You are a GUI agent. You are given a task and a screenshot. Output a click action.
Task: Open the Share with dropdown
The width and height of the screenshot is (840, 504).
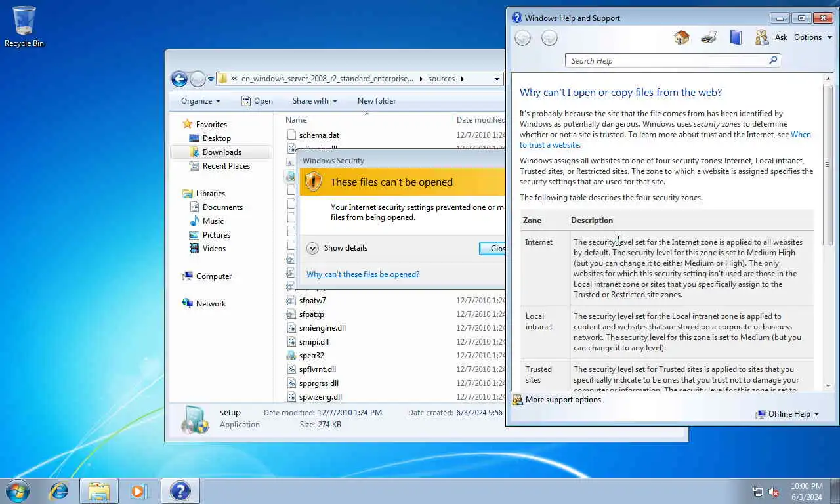tap(315, 101)
